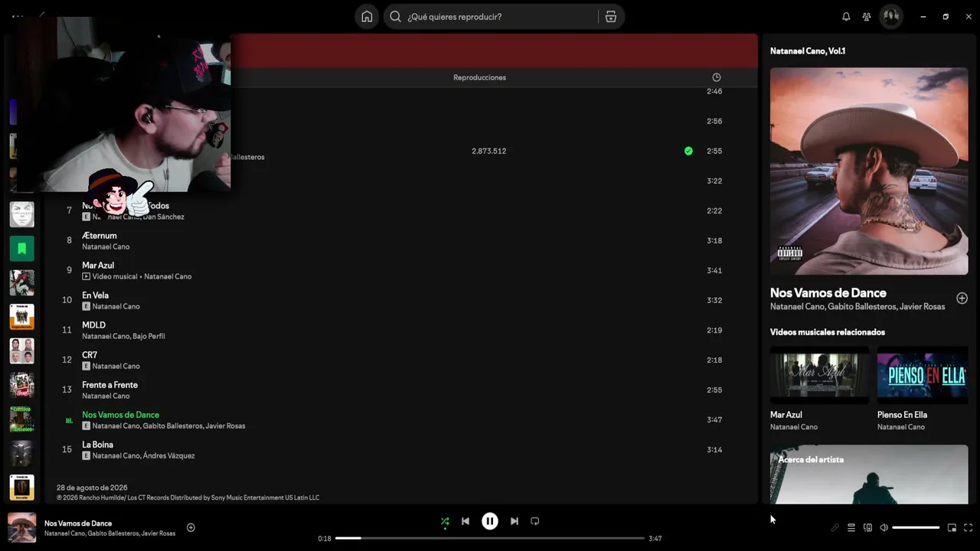Click the green saved checkmark icon

pyautogui.click(x=688, y=151)
